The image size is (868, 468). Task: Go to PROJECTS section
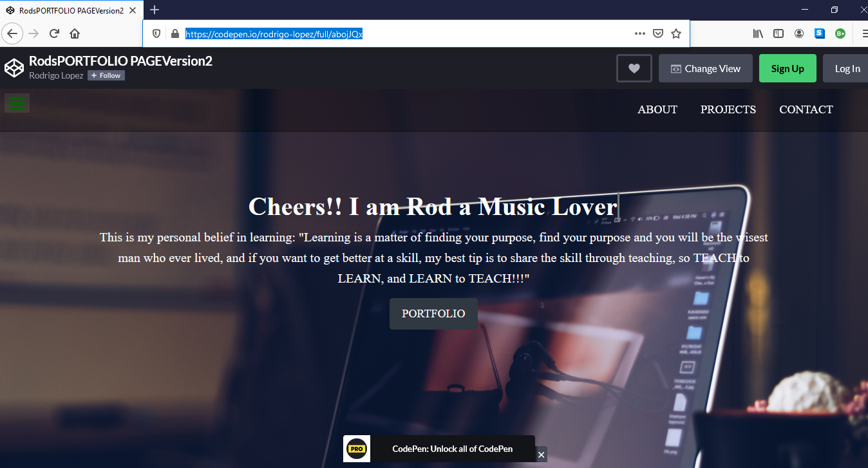coord(728,109)
